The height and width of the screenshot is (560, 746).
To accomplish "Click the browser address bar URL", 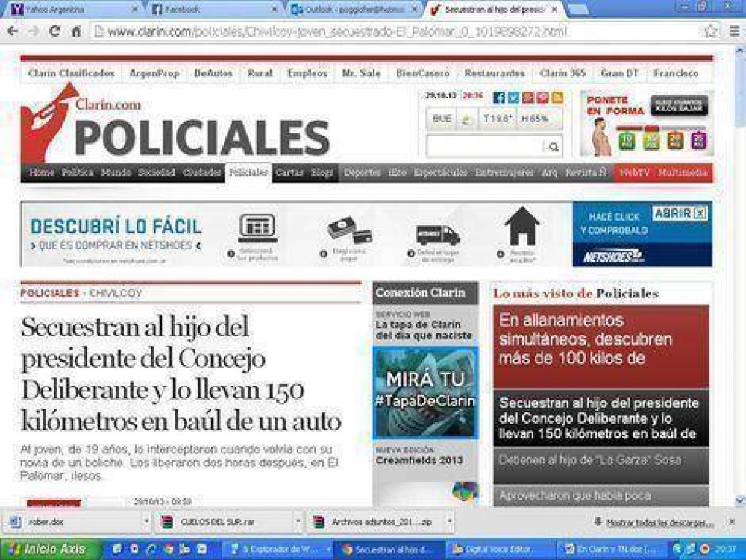I will click(x=337, y=32).
